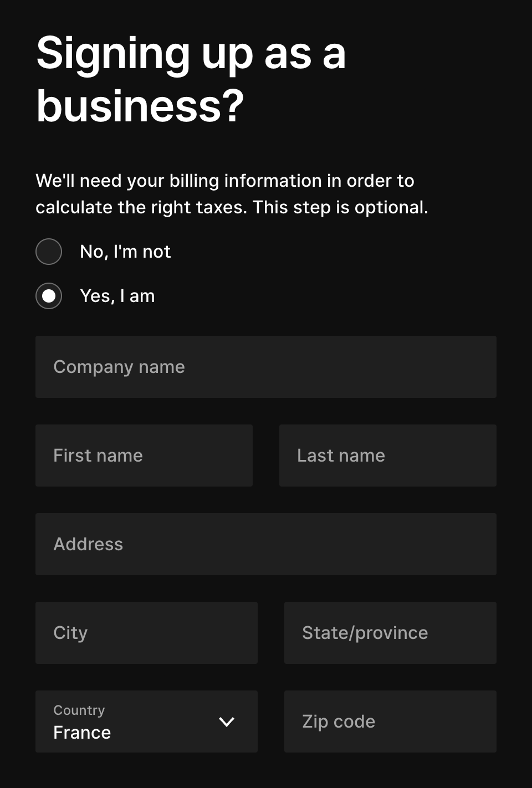Screen dimensions: 532x788
Task: Click the "This step is optional" sentence
Action: [340, 207]
